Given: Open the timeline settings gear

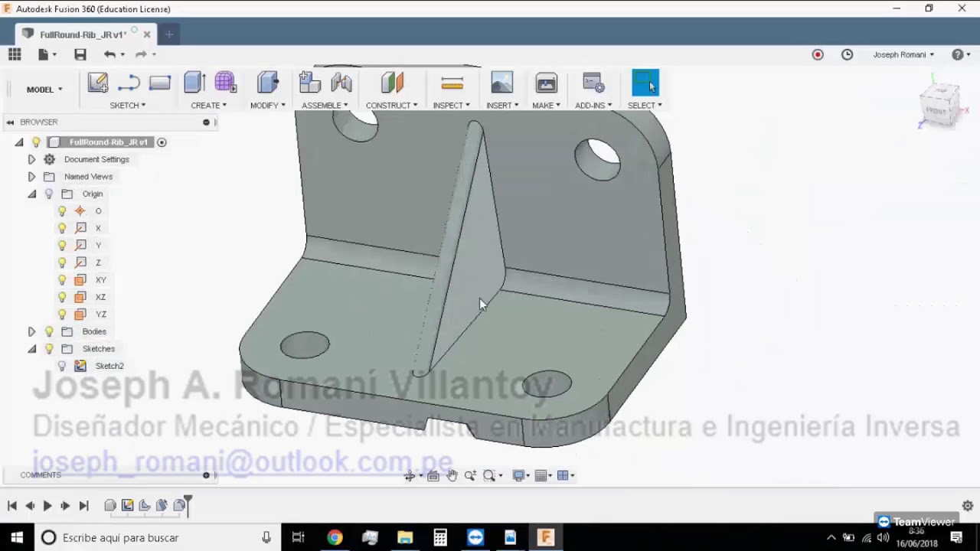Looking at the screenshot, I should click(x=968, y=506).
